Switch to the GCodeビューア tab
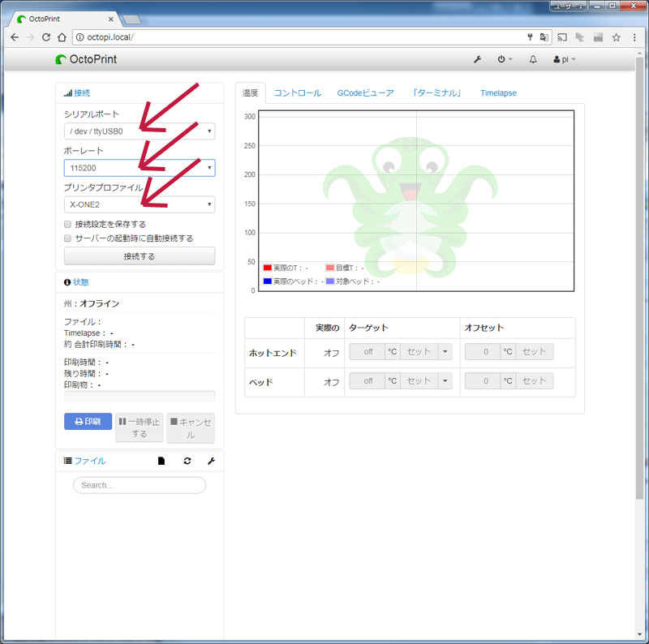649x644 pixels. 366,93
